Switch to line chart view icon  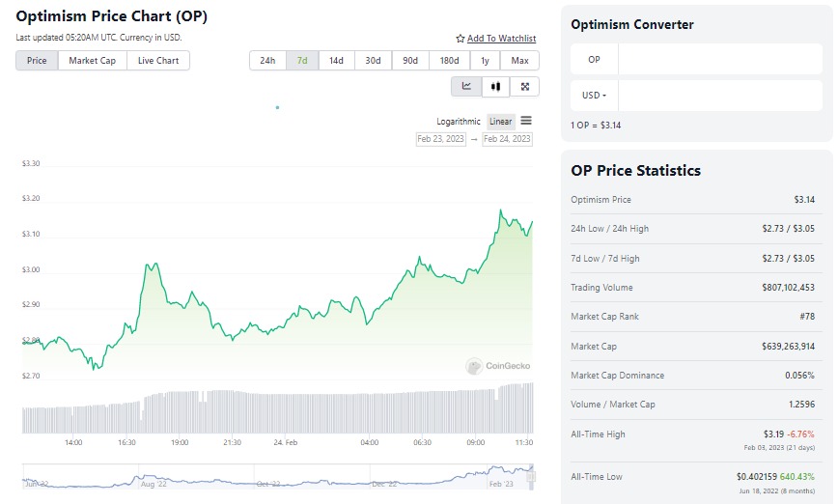pos(466,87)
